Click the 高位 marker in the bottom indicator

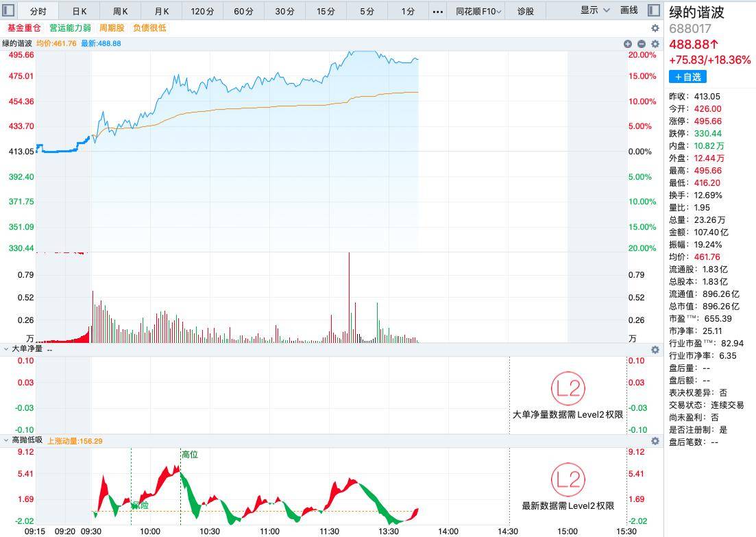click(x=190, y=455)
